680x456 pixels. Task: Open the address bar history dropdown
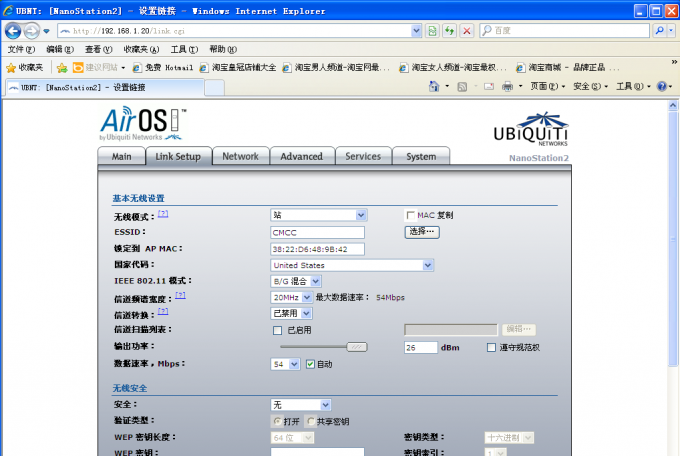pyautogui.click(x=416, y=31)
